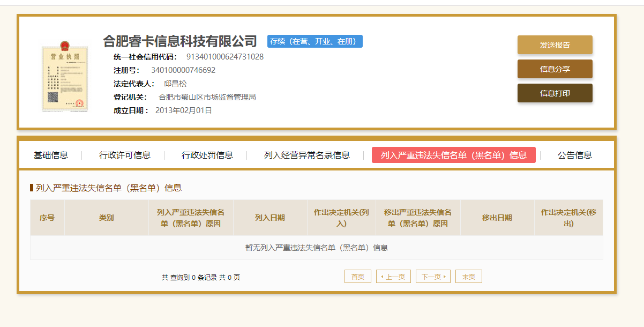644x327 pixels.
Task: Click the 作出决定机关(移出) column header
Action: [x=568, y=218]
